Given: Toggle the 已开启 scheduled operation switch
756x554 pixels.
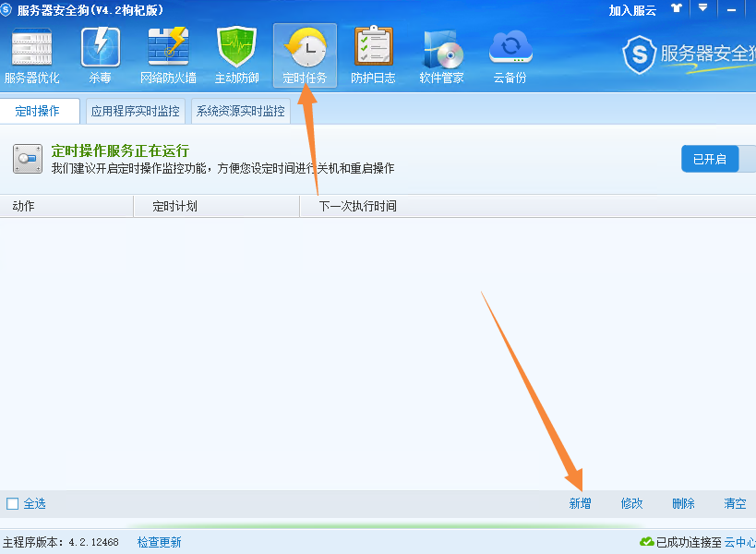Looking at the screenshot, I should click(x=718, y=159).
